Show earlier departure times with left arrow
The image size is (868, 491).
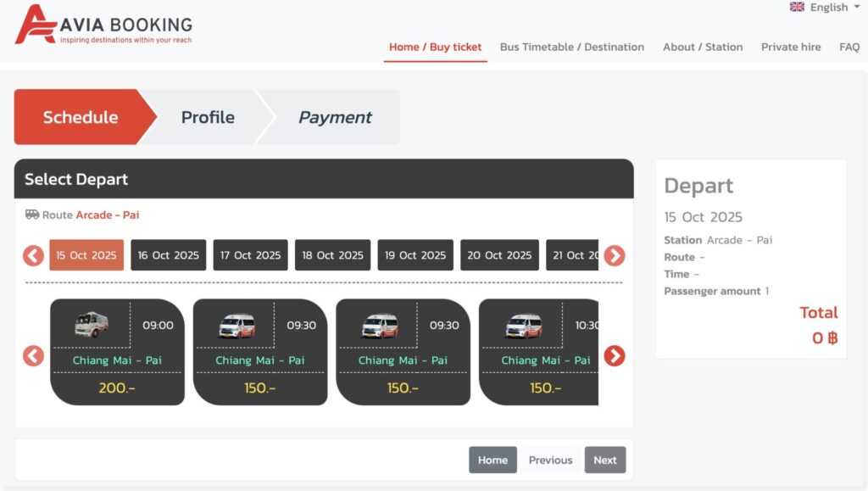(33, 356)
